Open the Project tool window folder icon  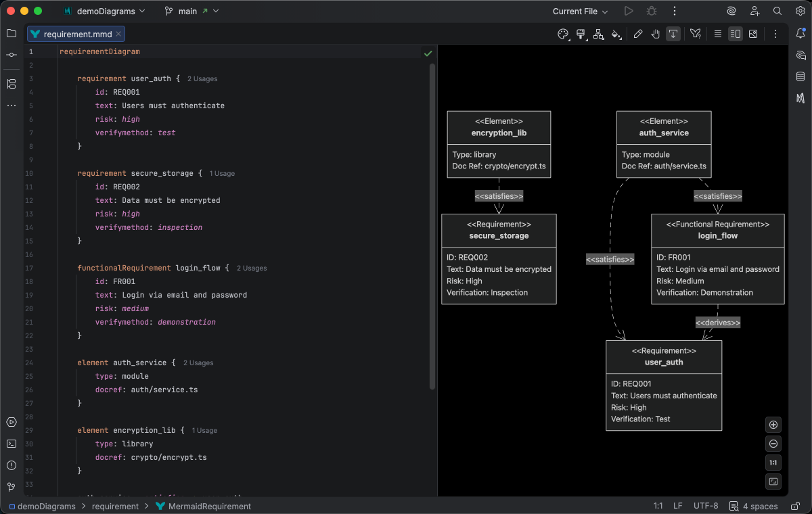(x=12, y=33)
